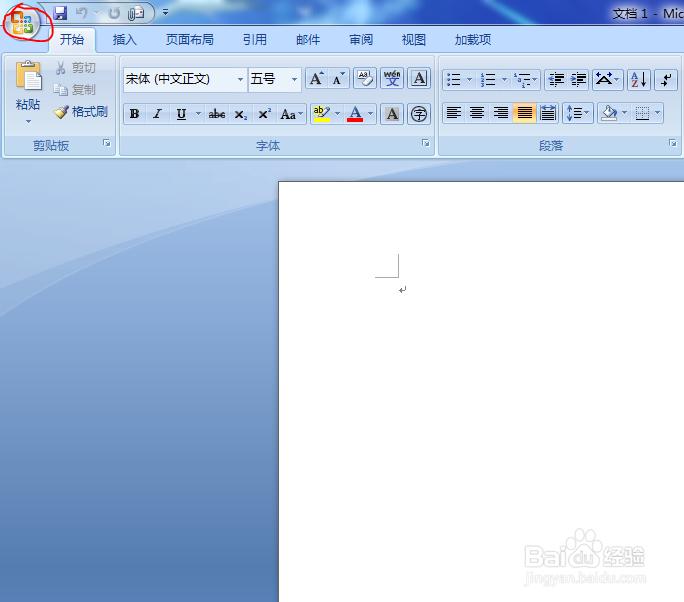Expand underline style options arrow
Viewport: 684px width, 602px height.
pyautogui.click(x=198, y=114)
